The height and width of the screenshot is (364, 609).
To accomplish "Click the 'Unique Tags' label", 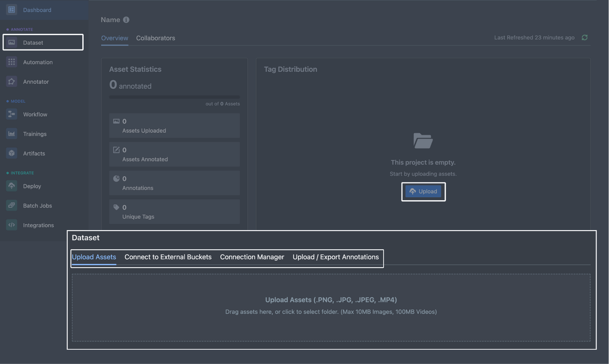I will pyautogui.click(x=138, y=216).
